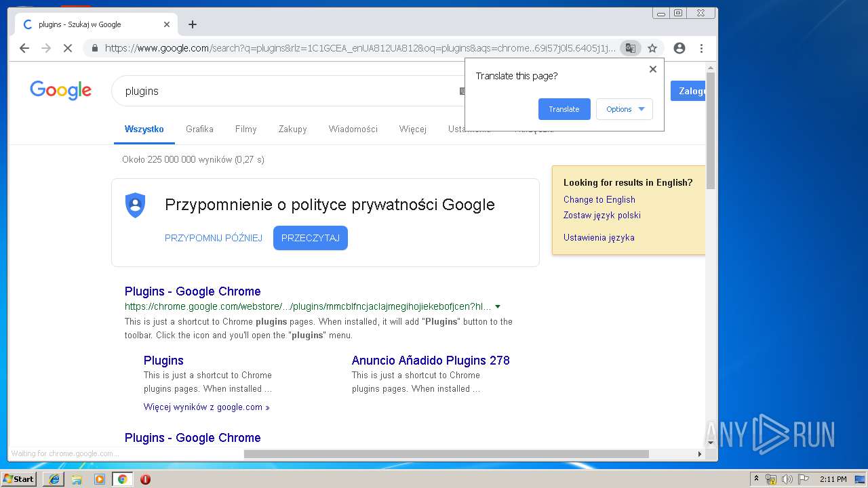Open the translate Options dropdown
Screen dimensions: 868x488
(625, 109)
